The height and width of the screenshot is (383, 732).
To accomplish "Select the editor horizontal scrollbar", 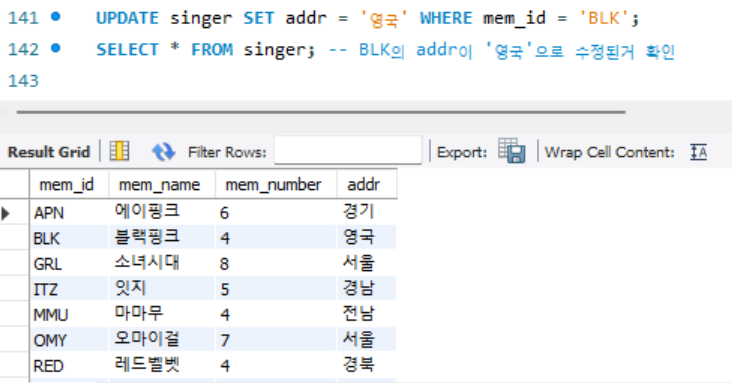I will tap(321, 112).
